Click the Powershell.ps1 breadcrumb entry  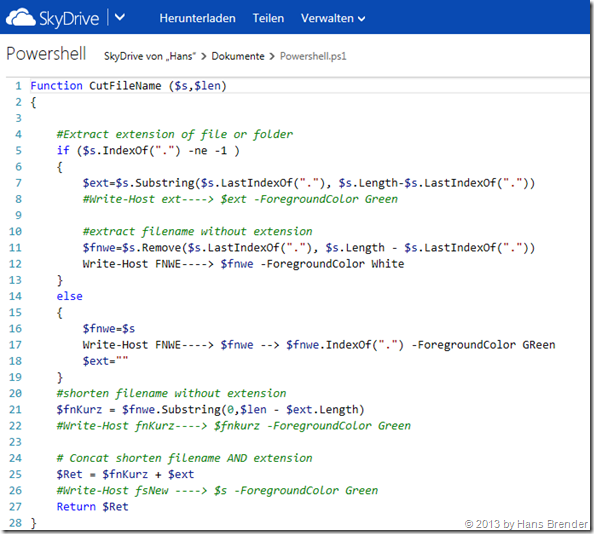[313, 56]
